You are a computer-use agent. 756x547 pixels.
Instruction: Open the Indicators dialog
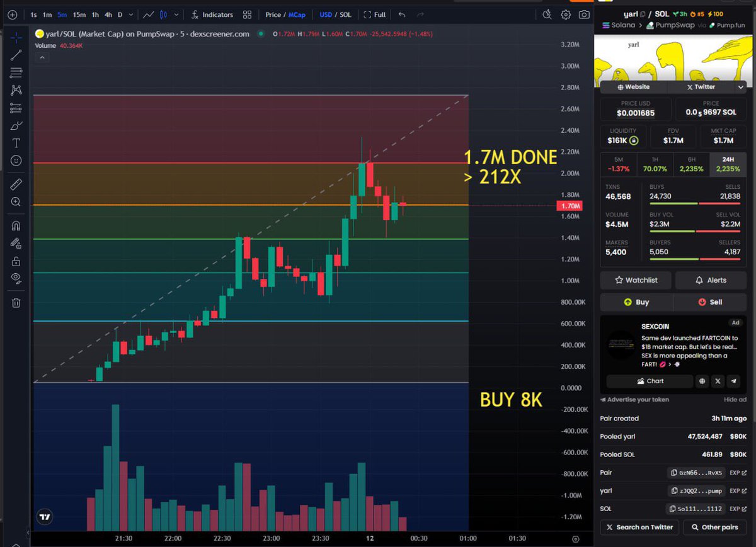coord(212,14)
